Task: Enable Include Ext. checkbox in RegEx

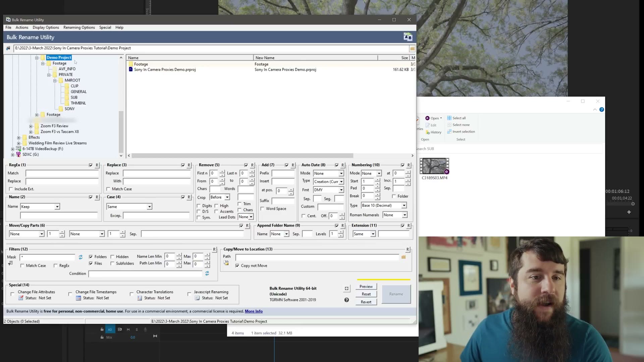Action: [x=11, y=189]
